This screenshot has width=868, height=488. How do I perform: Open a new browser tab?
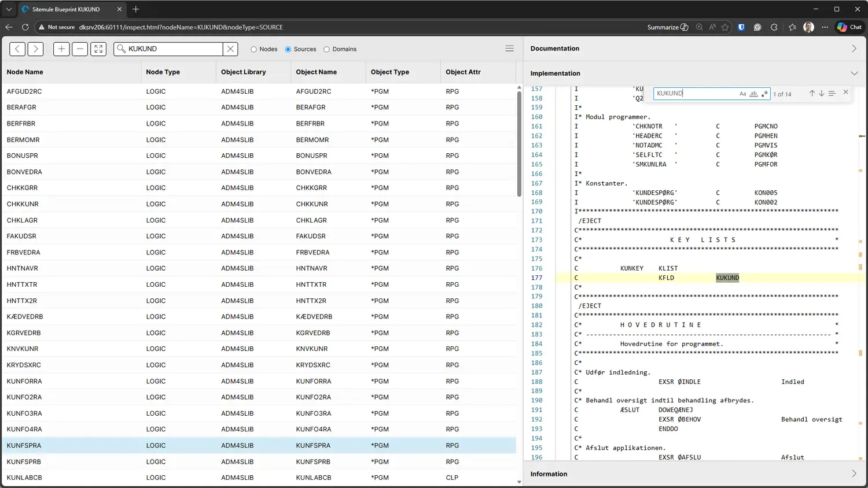pos(135,9)
